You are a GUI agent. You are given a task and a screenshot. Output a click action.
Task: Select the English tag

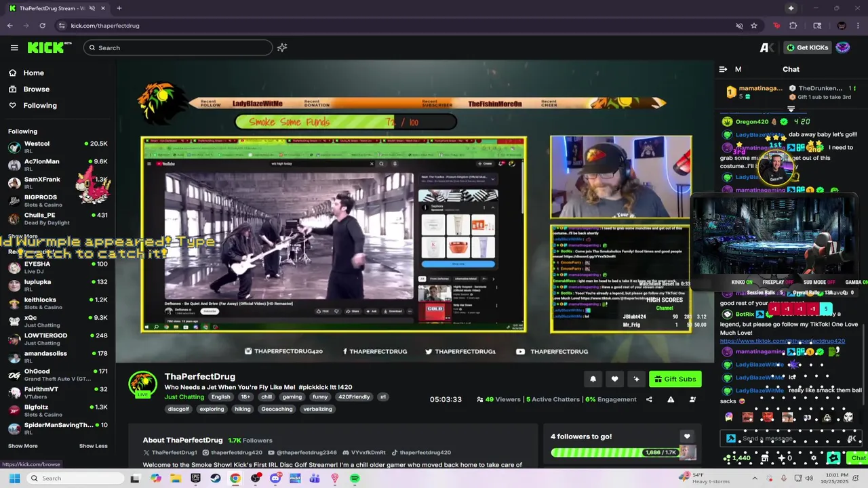(x=220, y=397)
